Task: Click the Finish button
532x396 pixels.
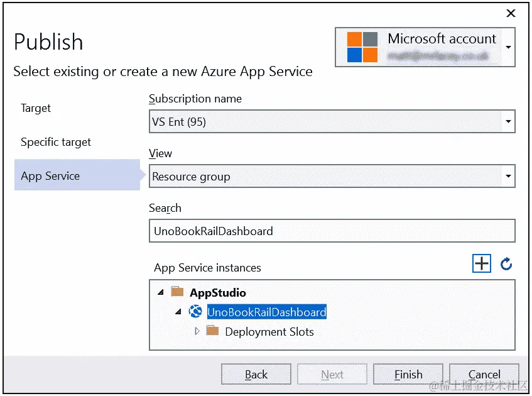Action: coord(408,374)
